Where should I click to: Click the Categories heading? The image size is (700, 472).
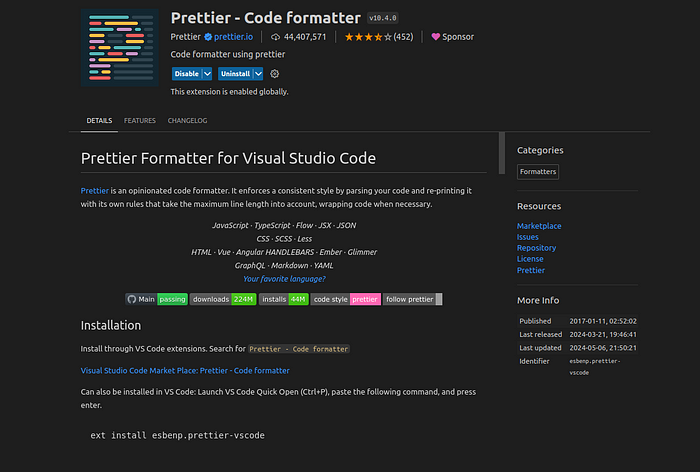540,150
